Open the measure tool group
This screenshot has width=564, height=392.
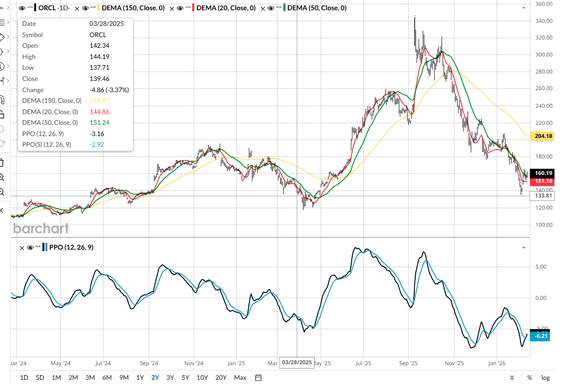click(x=2, y=81)
